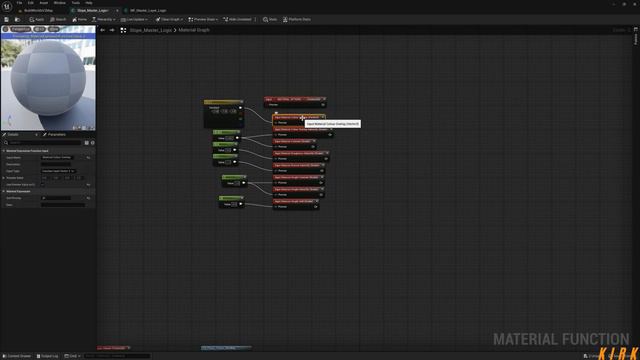
Task: Click the Save asset icon
Action: click(7, 20)
